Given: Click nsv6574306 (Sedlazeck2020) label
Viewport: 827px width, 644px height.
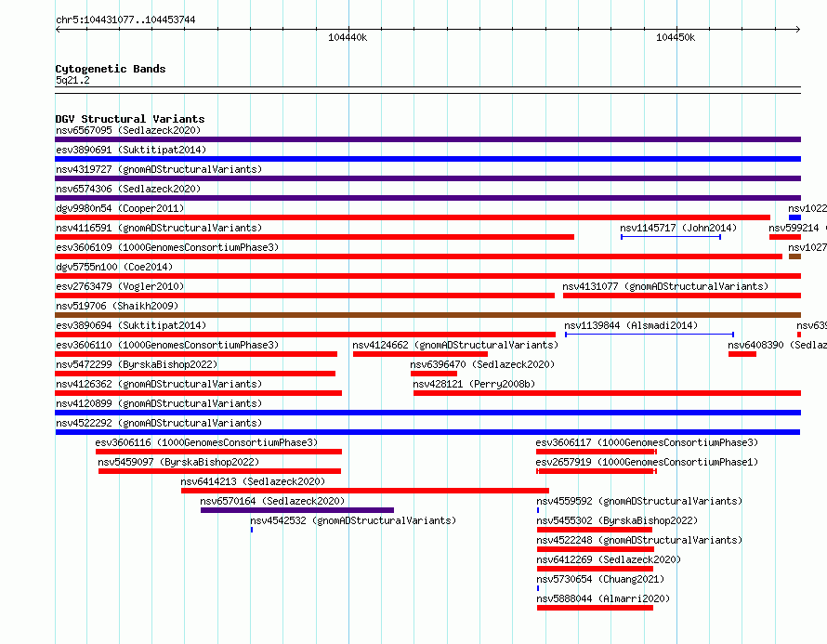Looking at the screenshot, I should point(128,189).
